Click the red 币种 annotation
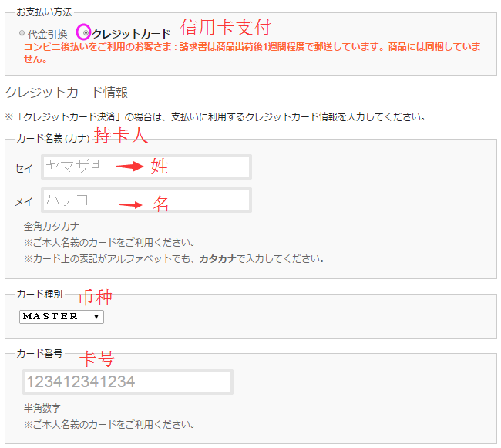 96,297
